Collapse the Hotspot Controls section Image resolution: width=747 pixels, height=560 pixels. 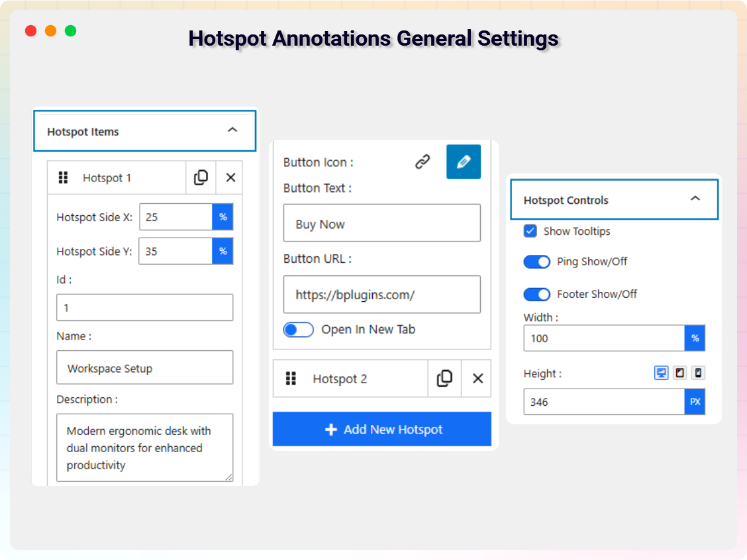[695, 198]
